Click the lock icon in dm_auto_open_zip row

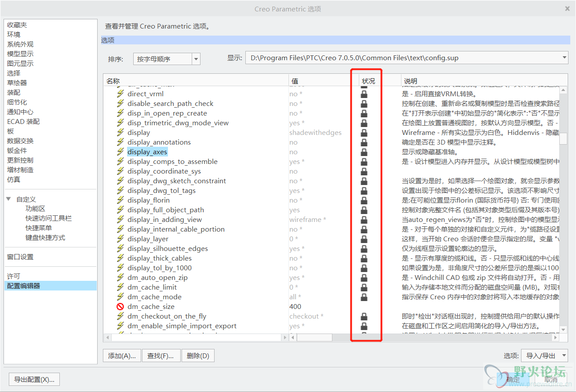(364, 278)
